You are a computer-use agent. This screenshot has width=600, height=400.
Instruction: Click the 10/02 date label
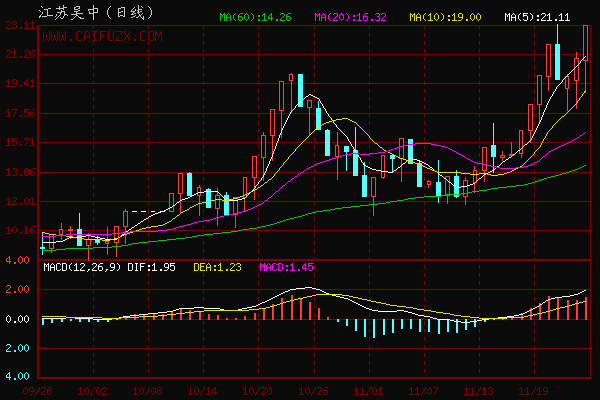(x=92, y=391)
